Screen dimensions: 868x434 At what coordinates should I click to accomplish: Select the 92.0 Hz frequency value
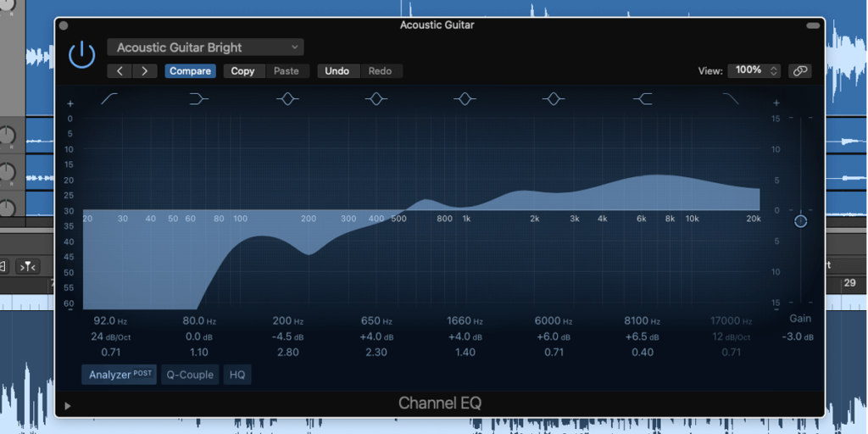pyautogui.click(x=111, y=321)
